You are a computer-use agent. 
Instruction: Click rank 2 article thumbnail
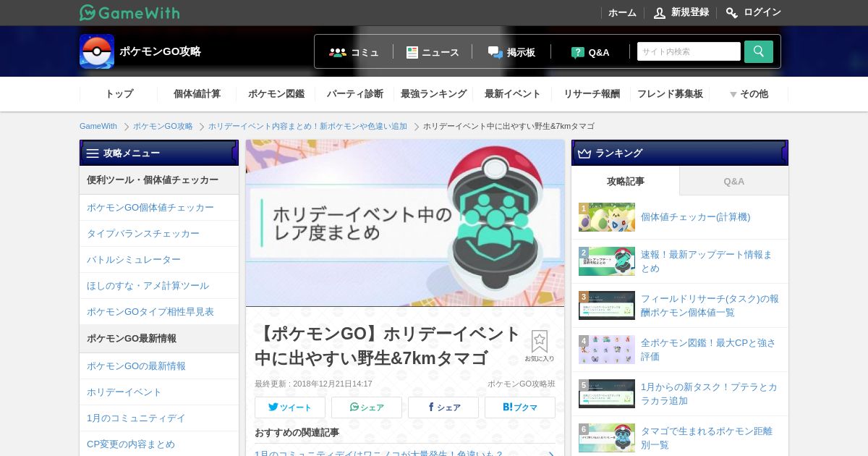pyautogui.click(x=607, y=261)
